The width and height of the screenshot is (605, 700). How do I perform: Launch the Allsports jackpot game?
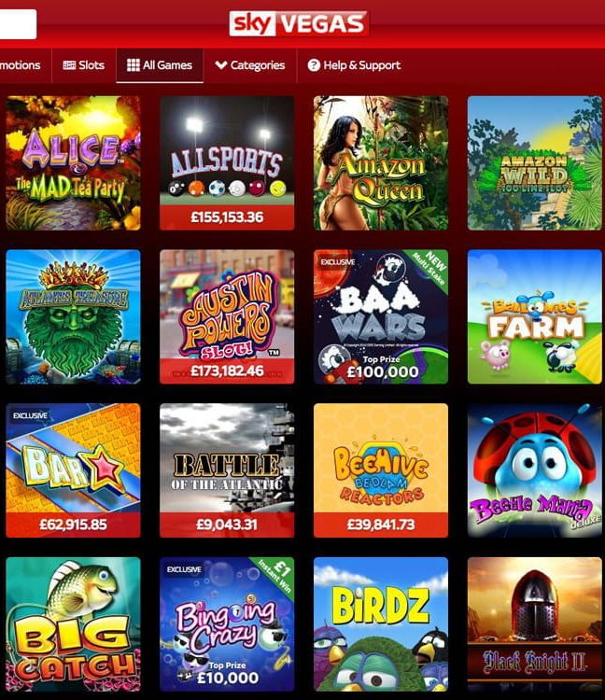227,163
